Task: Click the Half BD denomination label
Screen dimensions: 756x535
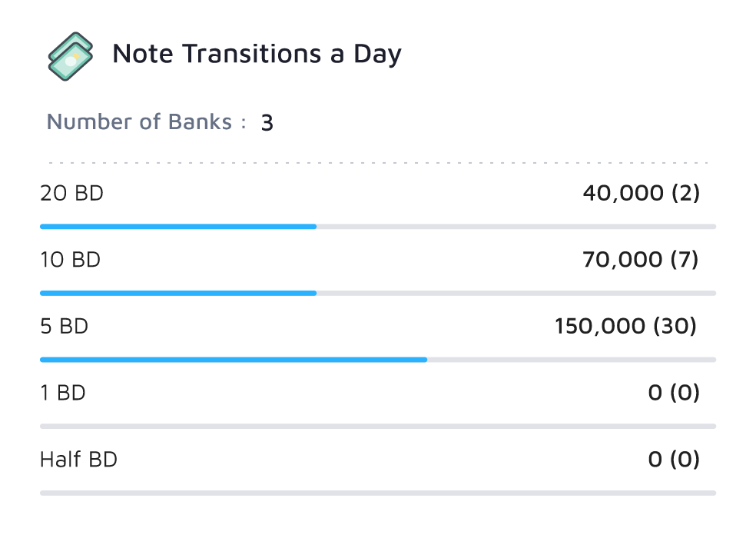Action: click(x=78, y=459)
